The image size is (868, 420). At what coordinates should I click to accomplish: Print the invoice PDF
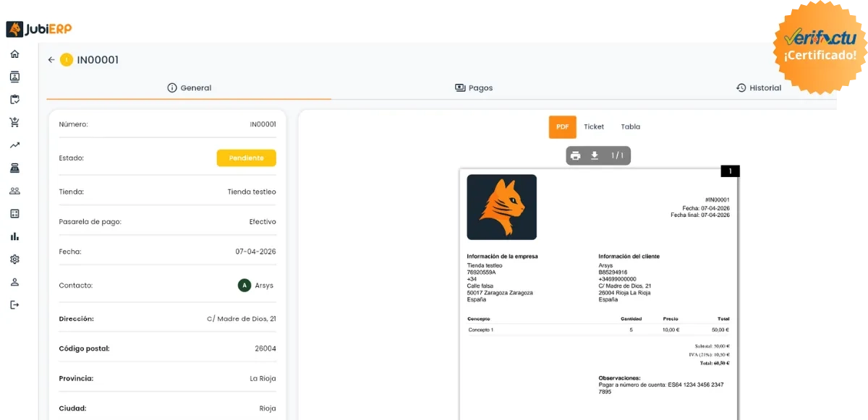point(576,155)
